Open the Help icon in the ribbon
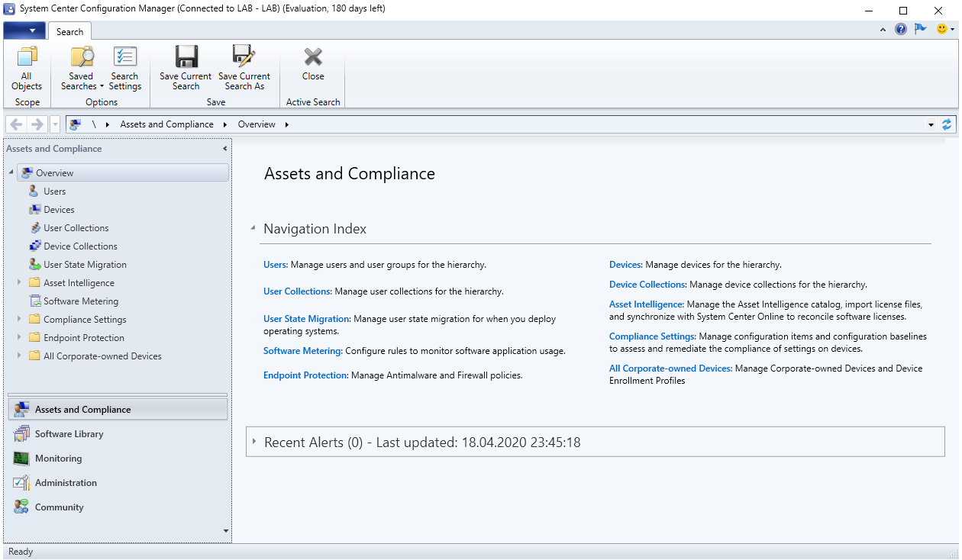962x560 pixels. (901, 29)
